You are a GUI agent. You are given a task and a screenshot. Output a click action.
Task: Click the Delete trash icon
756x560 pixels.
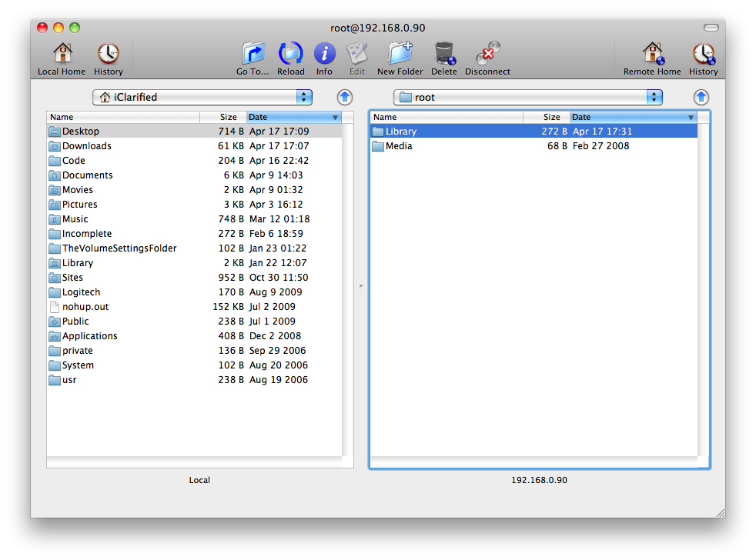444,55
